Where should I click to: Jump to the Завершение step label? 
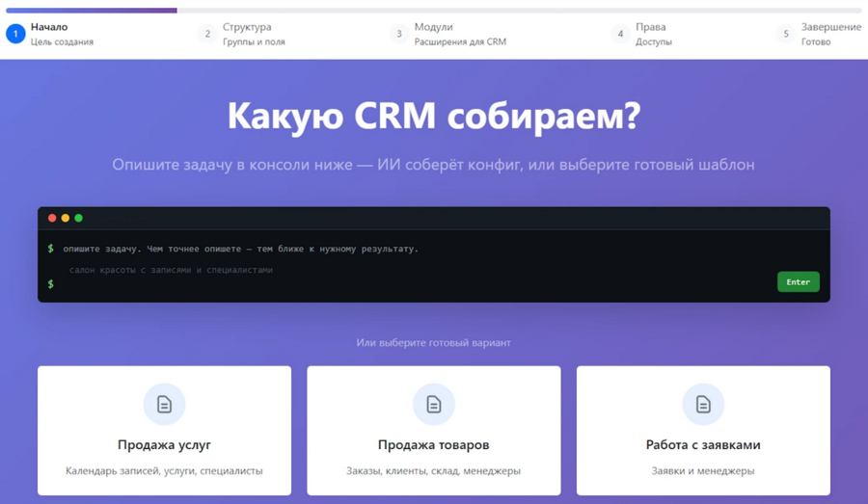point(830,27)
